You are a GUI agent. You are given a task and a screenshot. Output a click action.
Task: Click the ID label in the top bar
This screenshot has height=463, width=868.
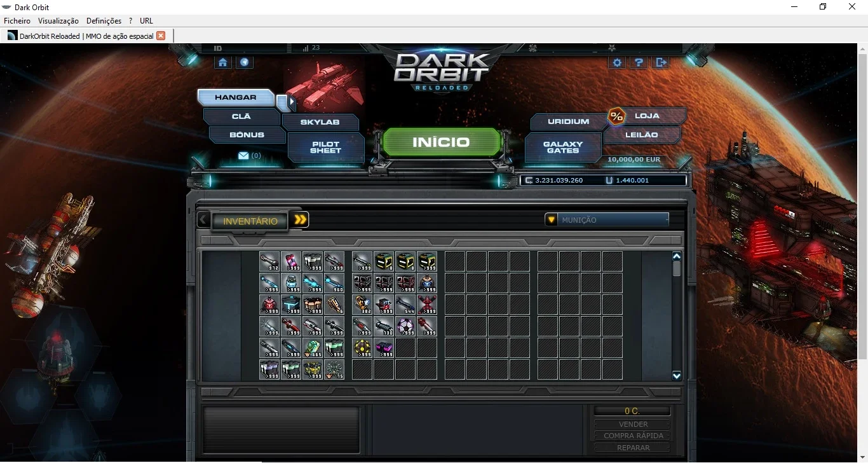point(218,48)
